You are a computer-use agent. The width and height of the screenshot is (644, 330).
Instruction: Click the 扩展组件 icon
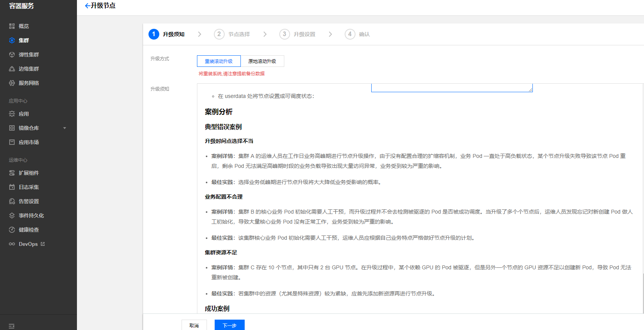[12, 173]
